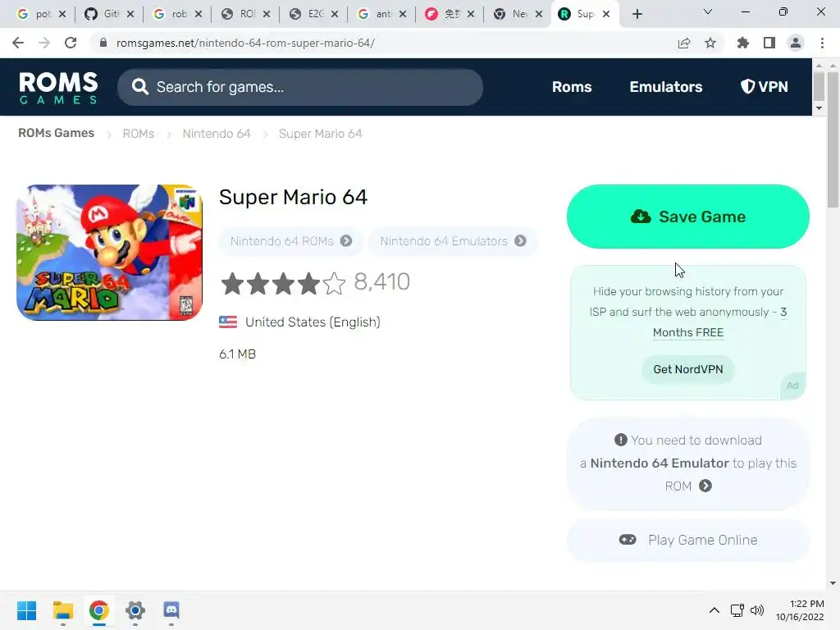Click the ROMS Games logo
840x630 pixels.
58,87
